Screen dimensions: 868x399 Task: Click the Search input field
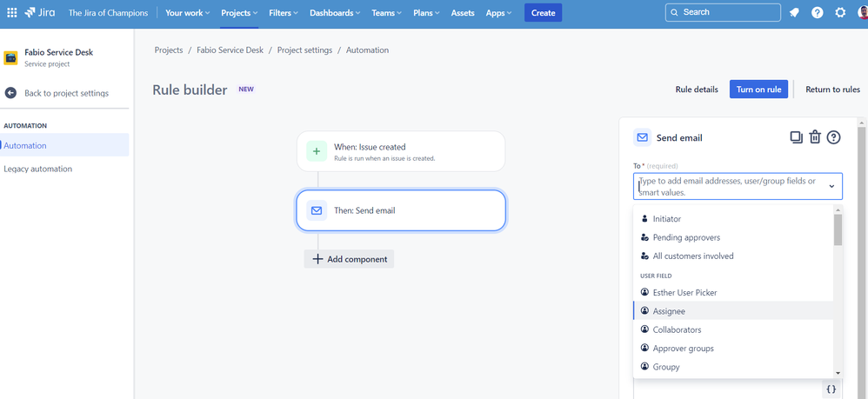pyautogui.click(x=723, y=12)
